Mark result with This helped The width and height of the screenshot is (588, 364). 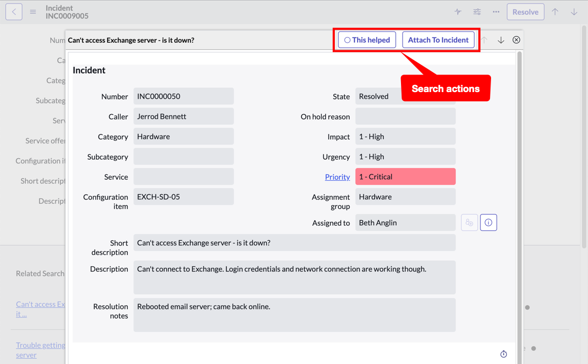point(367,40)
